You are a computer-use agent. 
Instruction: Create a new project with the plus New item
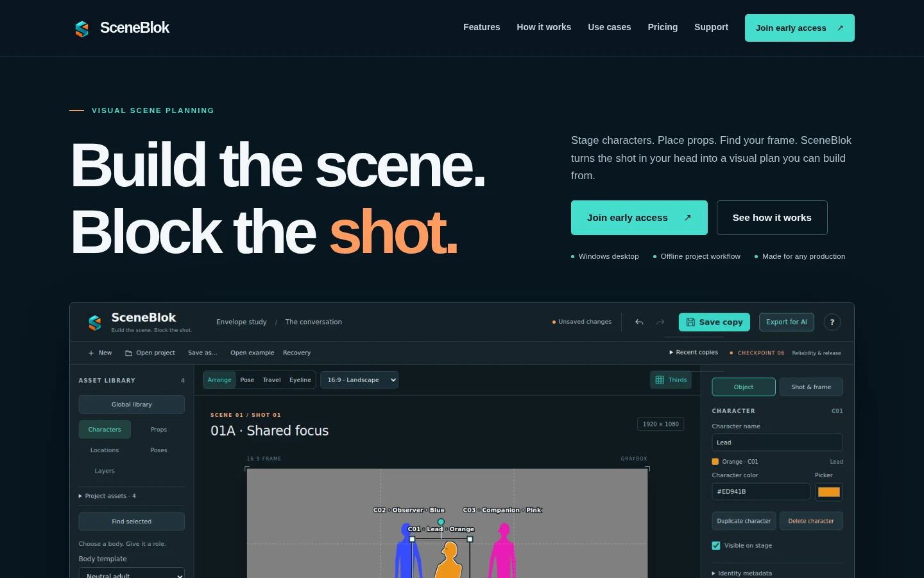(100, 353)
